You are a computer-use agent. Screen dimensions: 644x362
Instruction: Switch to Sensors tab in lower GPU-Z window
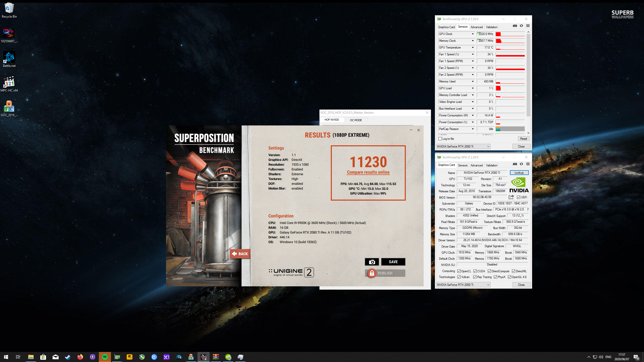tap(463, 165)
